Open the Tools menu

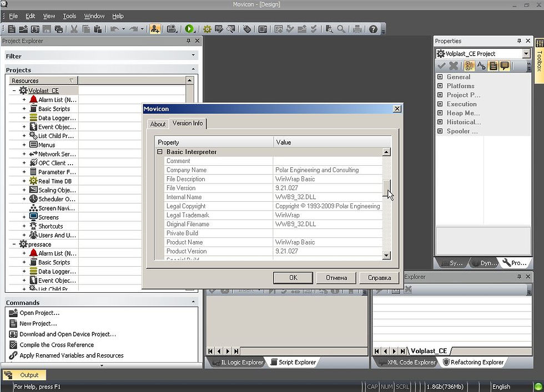(x=69, y=16)
